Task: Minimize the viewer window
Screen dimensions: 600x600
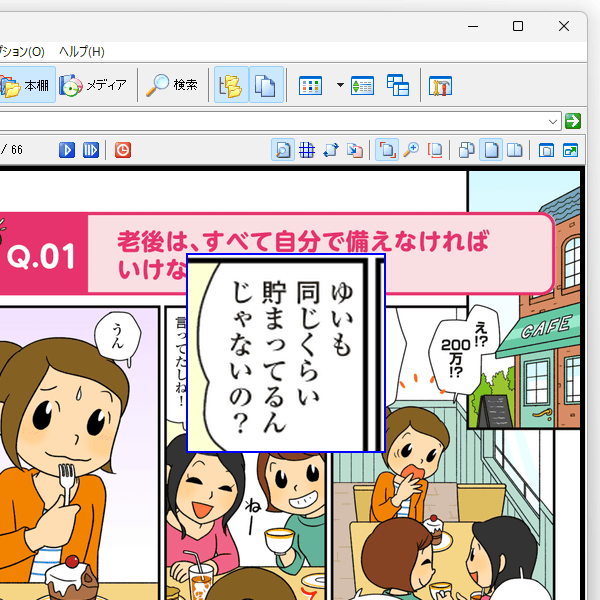Action: pos(473,26)
